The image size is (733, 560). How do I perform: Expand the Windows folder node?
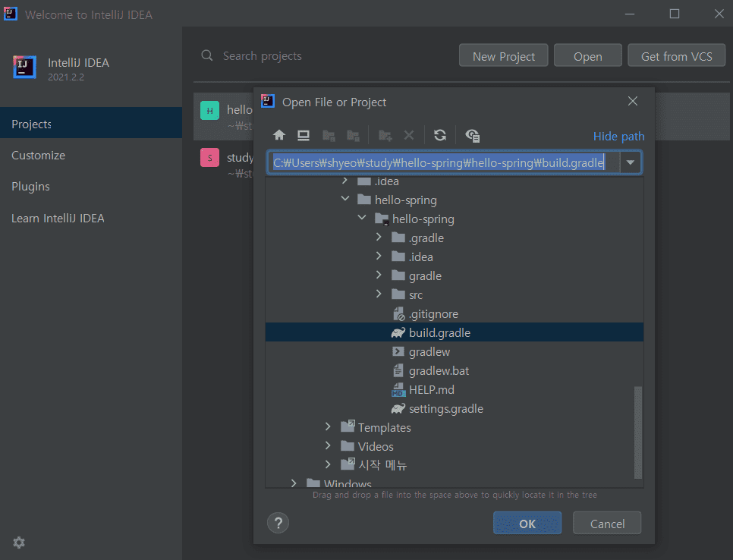294,483
